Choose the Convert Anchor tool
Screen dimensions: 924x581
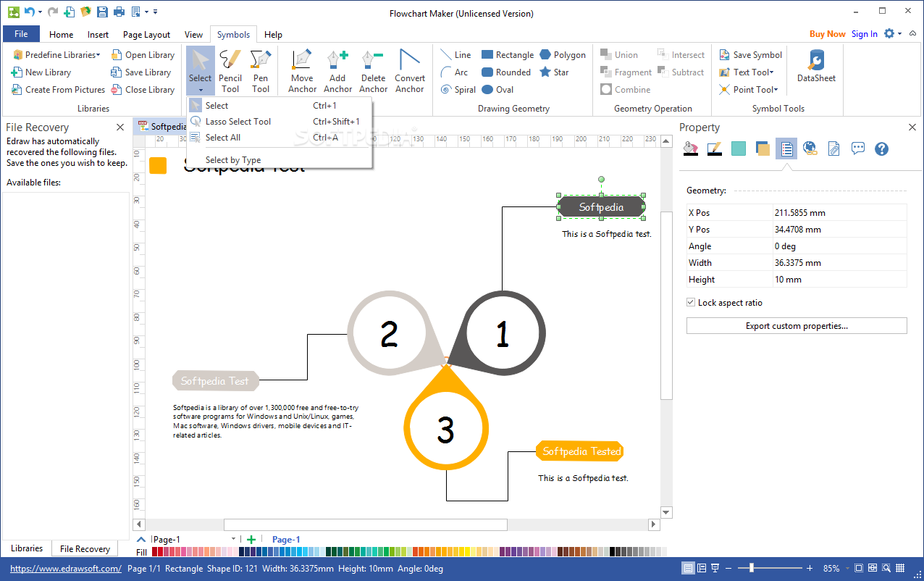(410, 71)
